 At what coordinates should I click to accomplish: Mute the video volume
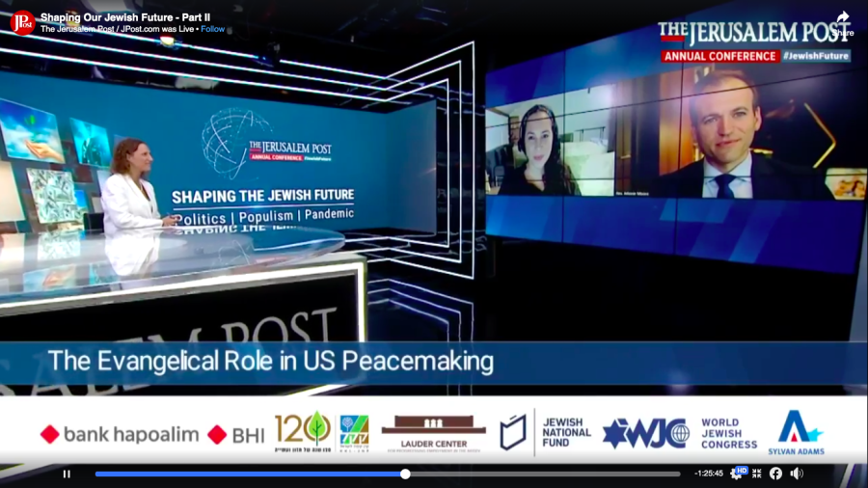pyautogui.click(x=797, y=474)
